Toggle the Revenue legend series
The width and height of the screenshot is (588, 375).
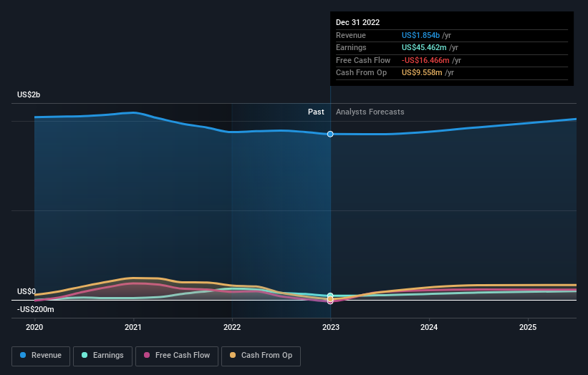pyautogui.click(x=41, y=356)
